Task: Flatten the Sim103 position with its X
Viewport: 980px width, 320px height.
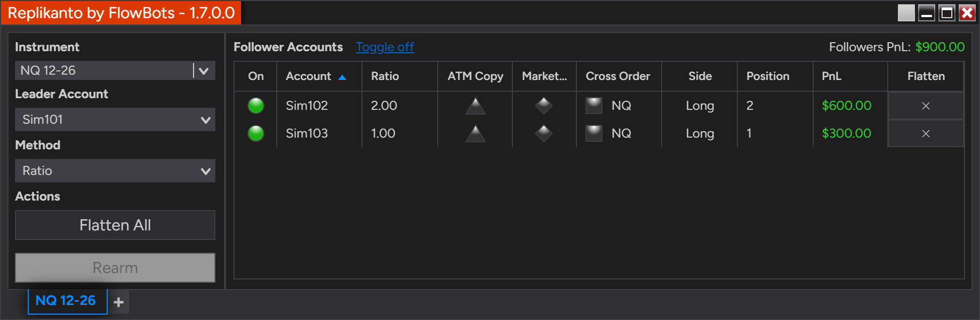Action: pyautogui.click(x=926, y=133)
